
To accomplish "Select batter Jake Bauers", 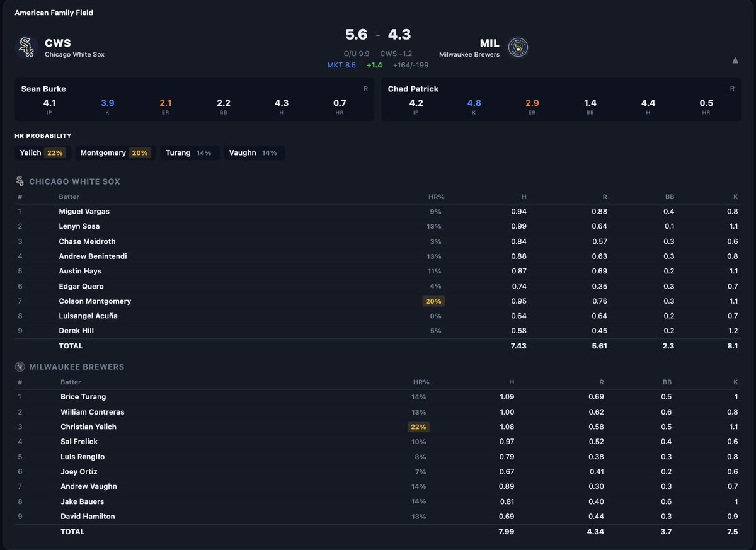I will tap(83, 501).
